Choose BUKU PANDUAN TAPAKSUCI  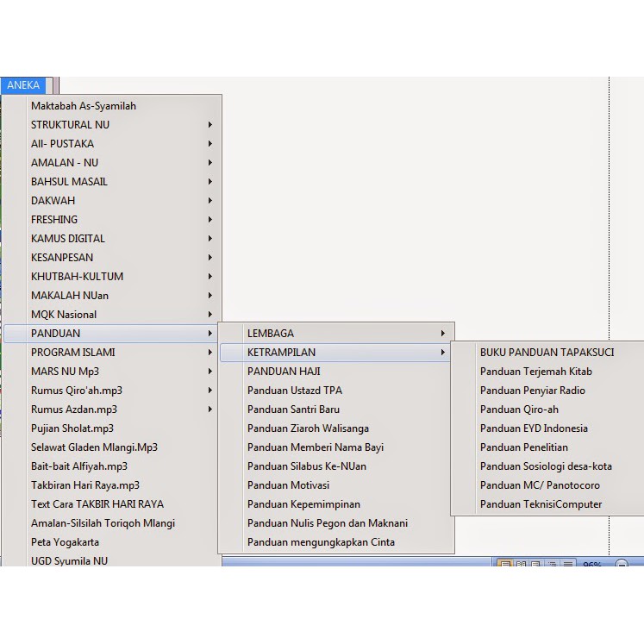click(x=547, y=353)
